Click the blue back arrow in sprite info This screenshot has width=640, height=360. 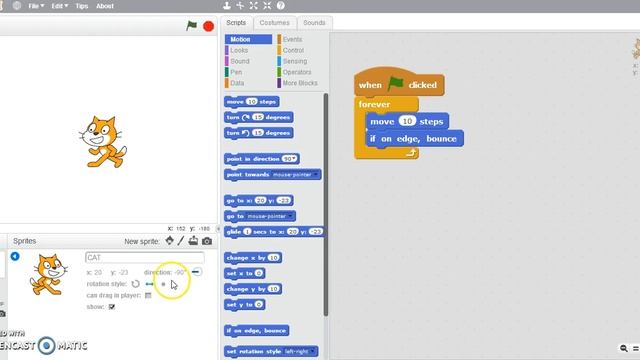(x=15, y=256)
